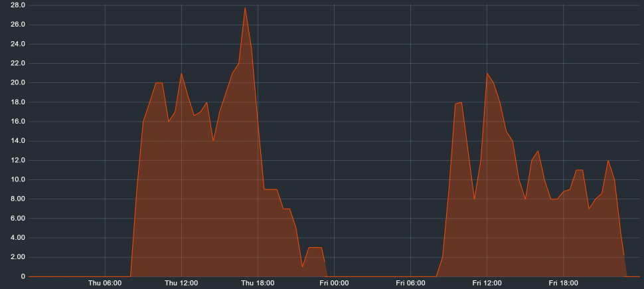Click the small plateau at 3.00 Thursday night
644x289 pixels.
[315, 247]
